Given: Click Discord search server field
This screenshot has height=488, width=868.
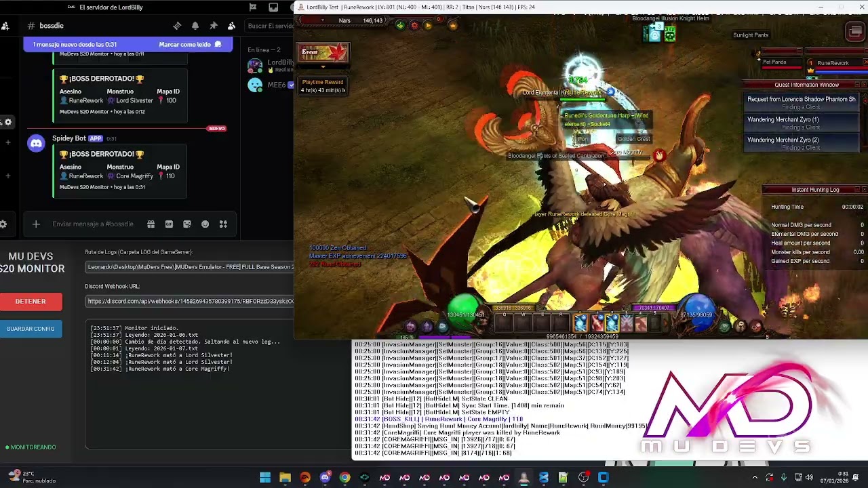Looking at the screenshot, I should pyautogui.click(x=269, y=26).
